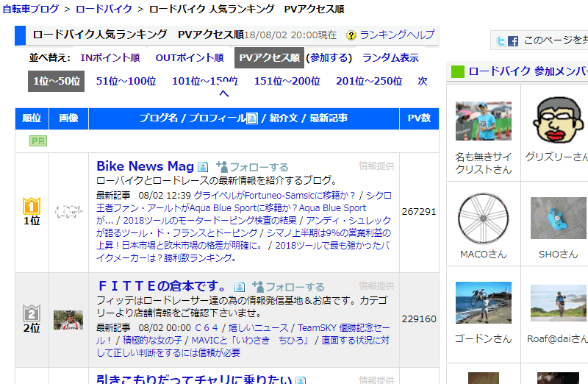Click follow icon next to FITTEの倉本です
The image size is (588, 384).
point(258,287)
